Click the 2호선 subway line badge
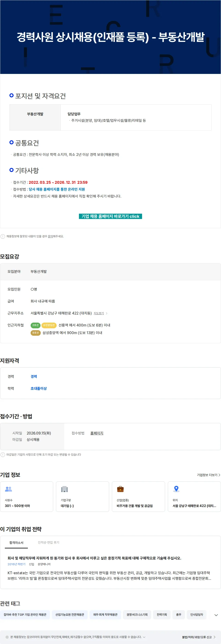This screenshot has width=221, height=644. click(x=35, y=325)
